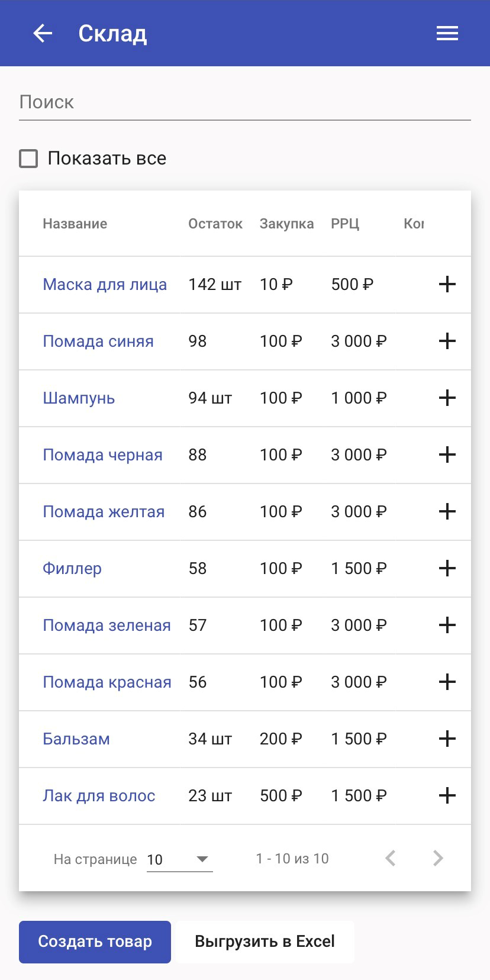This screenshot has width=490, height=980.
Task: Sort by Название column header
Action: pos(75,224)
